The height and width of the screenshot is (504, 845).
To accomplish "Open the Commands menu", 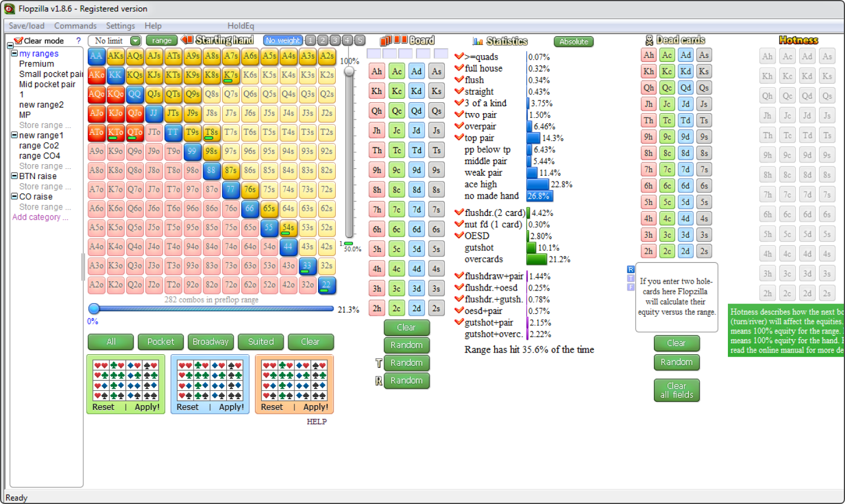I will click(75, 25).
